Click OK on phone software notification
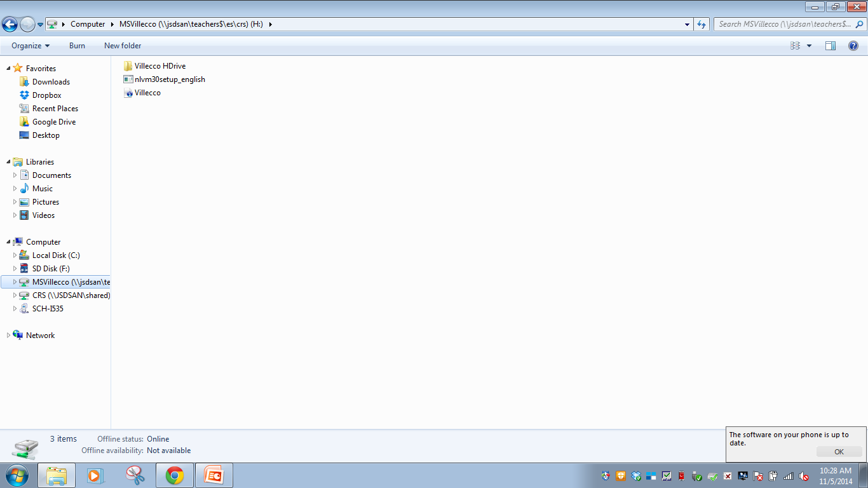Viewport: 868px width, 488px height. [839, 452]
